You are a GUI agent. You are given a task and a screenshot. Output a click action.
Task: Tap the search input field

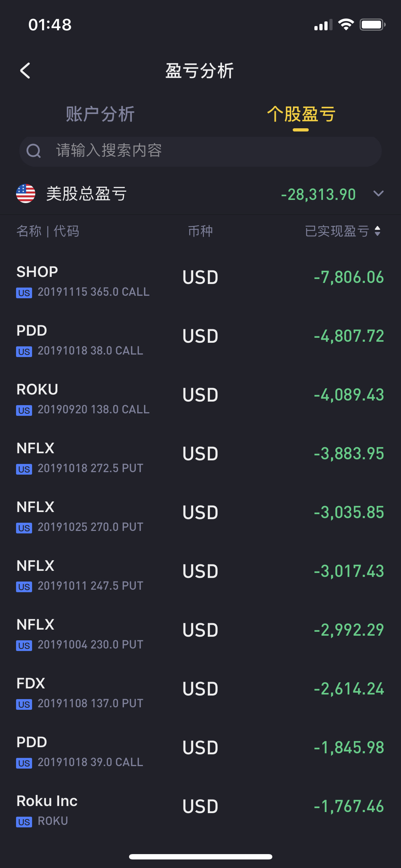coord(214,151)
